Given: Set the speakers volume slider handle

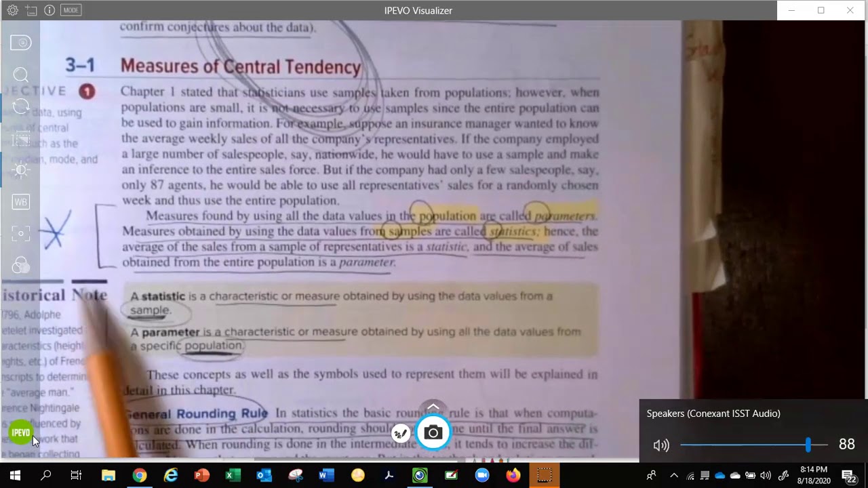Looking at the screenshot, I should tap(808, 445).
